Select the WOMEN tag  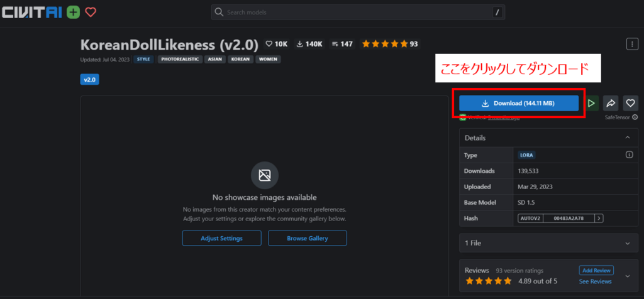click(268, 60)
